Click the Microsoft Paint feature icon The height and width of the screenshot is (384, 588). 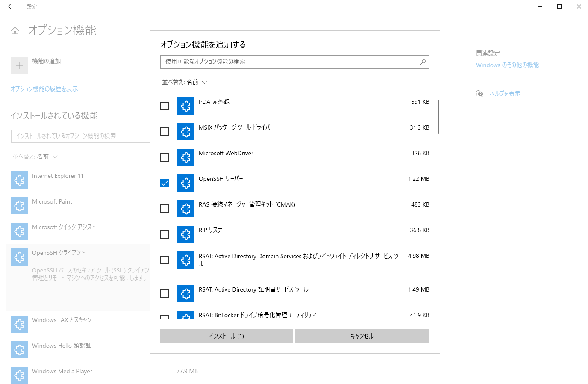pyautogui.click(x=19, y=206)
